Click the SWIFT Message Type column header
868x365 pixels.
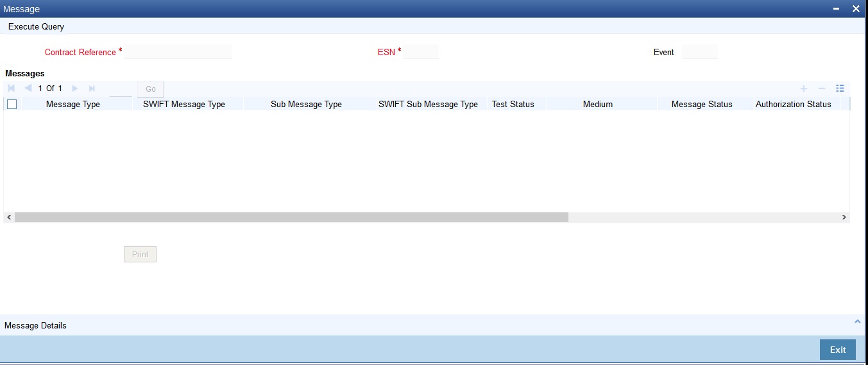click(184, 104)
